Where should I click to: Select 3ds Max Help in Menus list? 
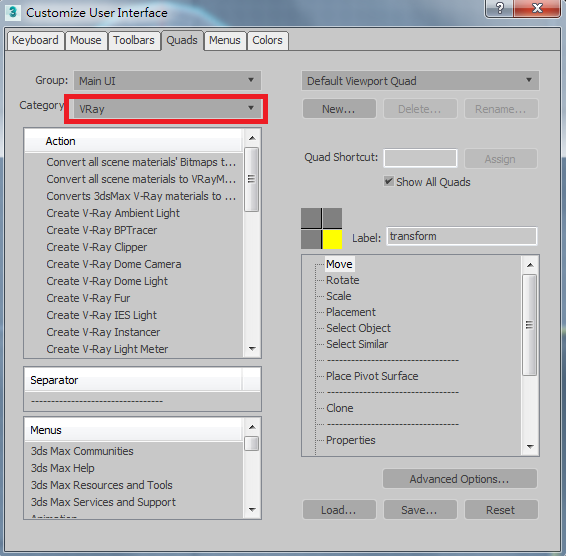point(62,468)
